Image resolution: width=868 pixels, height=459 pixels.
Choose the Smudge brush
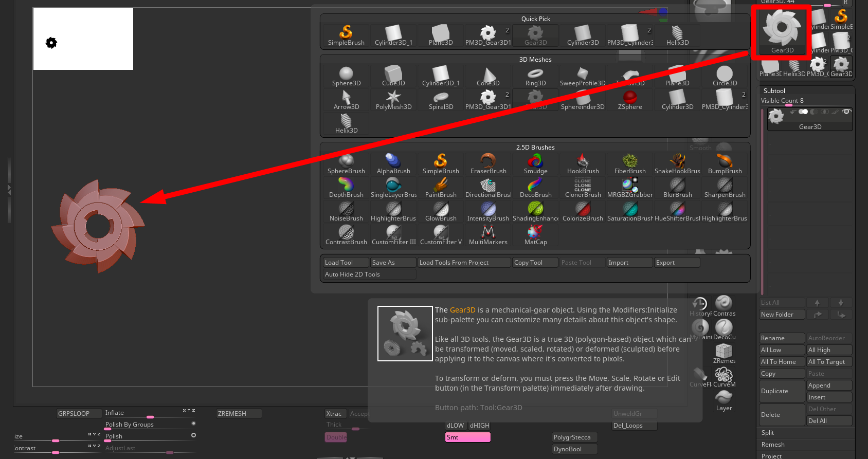pos(535,164)
